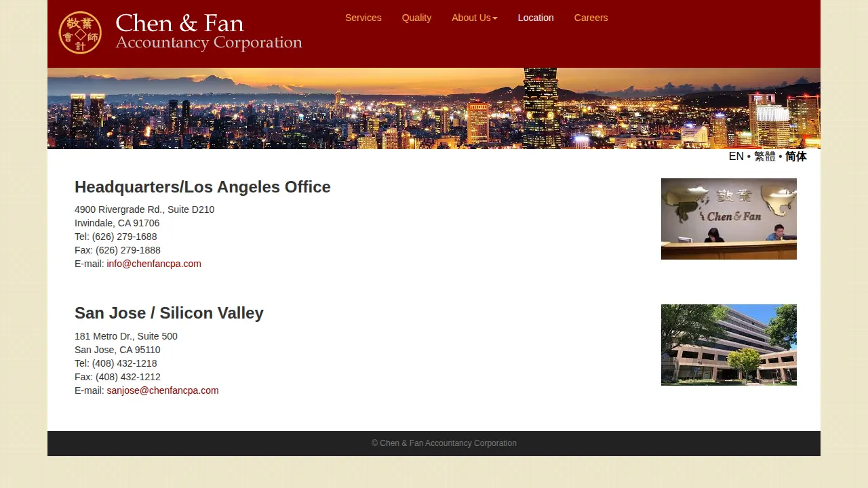Switch language to Traditional Chinese 繁體
The height and width of the screenshot is (488, 868).
(765, 157)
